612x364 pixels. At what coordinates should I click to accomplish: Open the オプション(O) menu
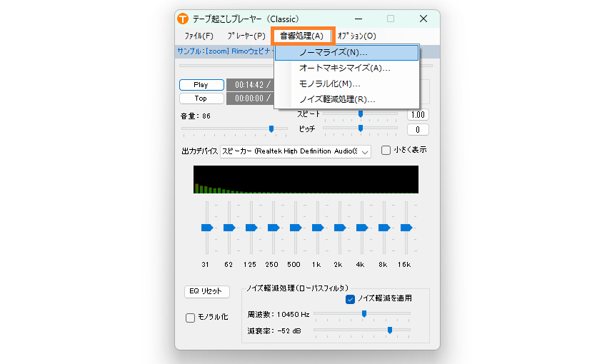pyautogui.click(x=356, y=36)
